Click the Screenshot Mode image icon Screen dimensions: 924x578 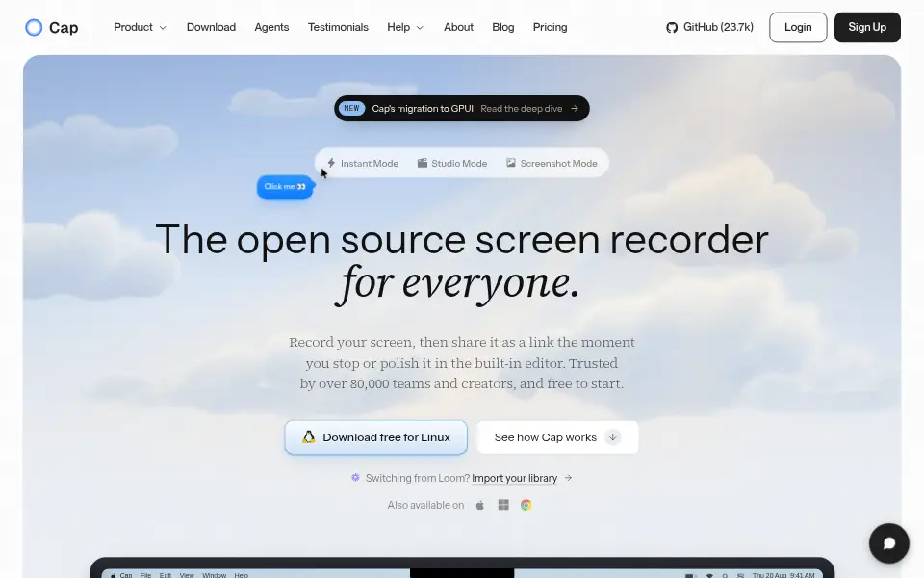click(511, 163)
